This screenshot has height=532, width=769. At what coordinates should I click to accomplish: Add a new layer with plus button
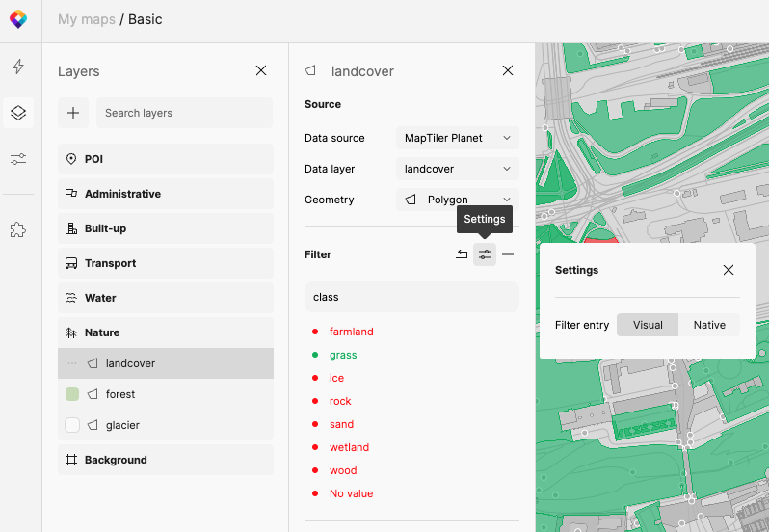coord(73,113)
